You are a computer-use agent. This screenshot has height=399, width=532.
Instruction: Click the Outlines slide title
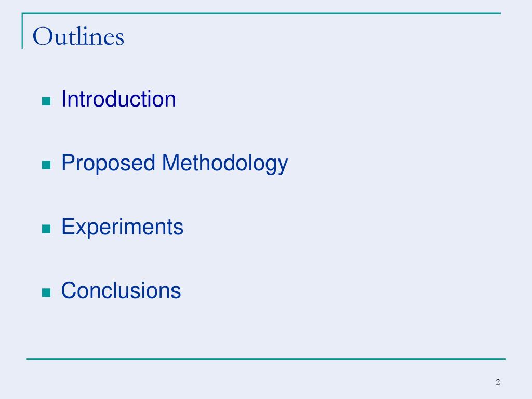coord(78,37)
